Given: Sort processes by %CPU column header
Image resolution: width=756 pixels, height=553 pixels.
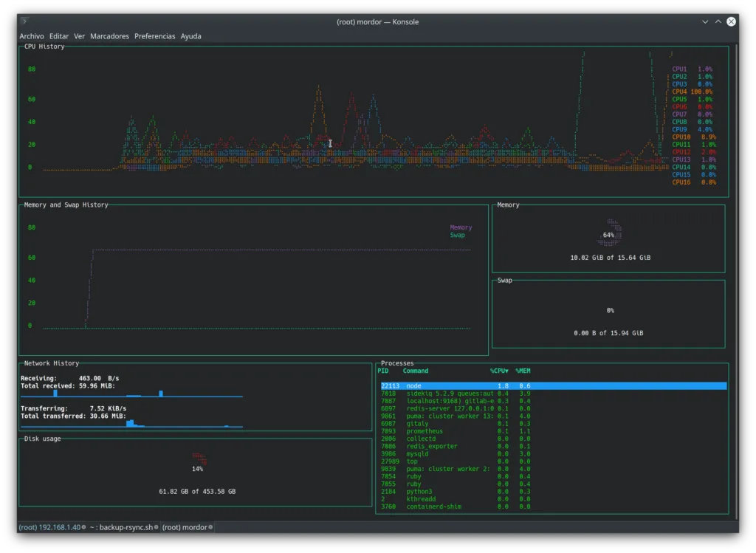Looking at the screenshot, I should pos(499,371).
